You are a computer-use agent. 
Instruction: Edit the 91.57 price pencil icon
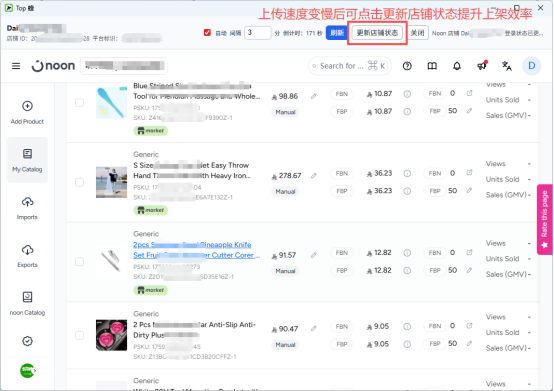point(314,255)
